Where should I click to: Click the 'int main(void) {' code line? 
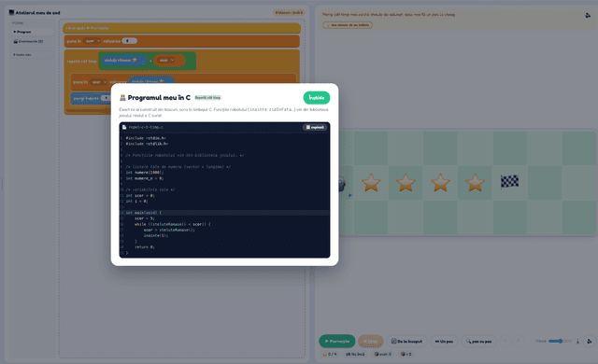coord(144,213)
